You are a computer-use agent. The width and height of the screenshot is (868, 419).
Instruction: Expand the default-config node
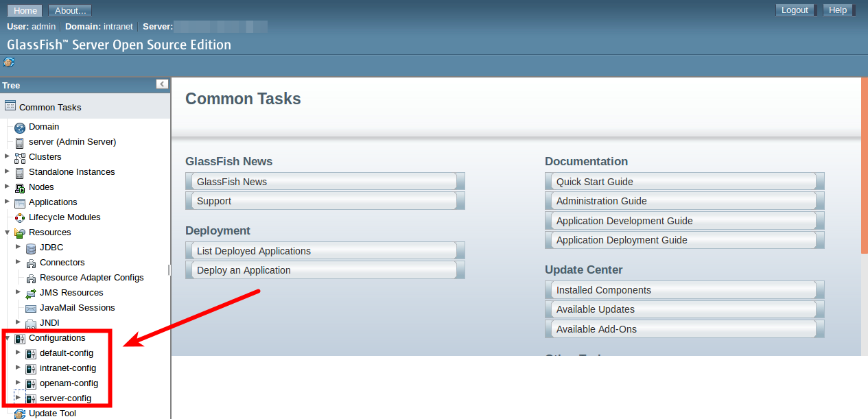pos(18,352)
